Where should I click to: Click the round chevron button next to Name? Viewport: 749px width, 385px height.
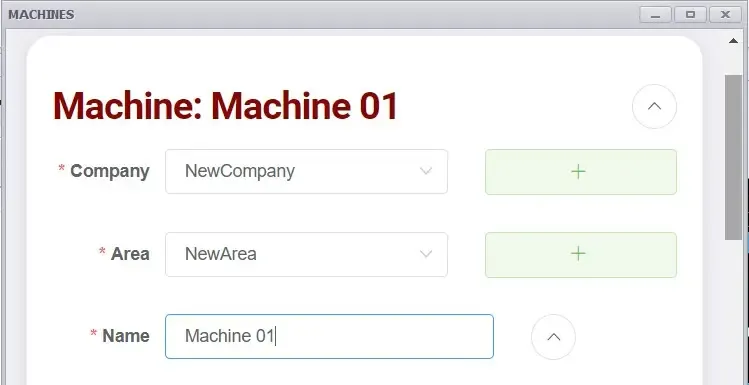coord(553,337)
